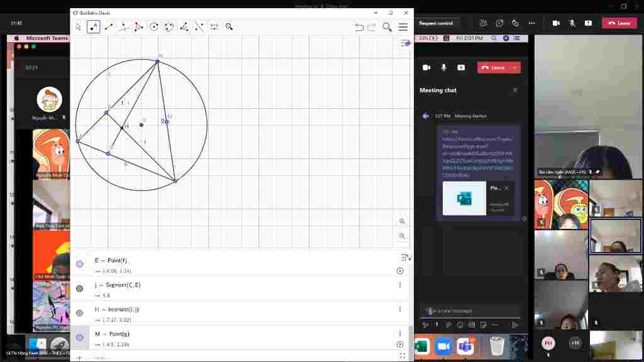The image size is (644, 362).
Task: Choose the Line tool in GeoGebra
Action: 108,26
